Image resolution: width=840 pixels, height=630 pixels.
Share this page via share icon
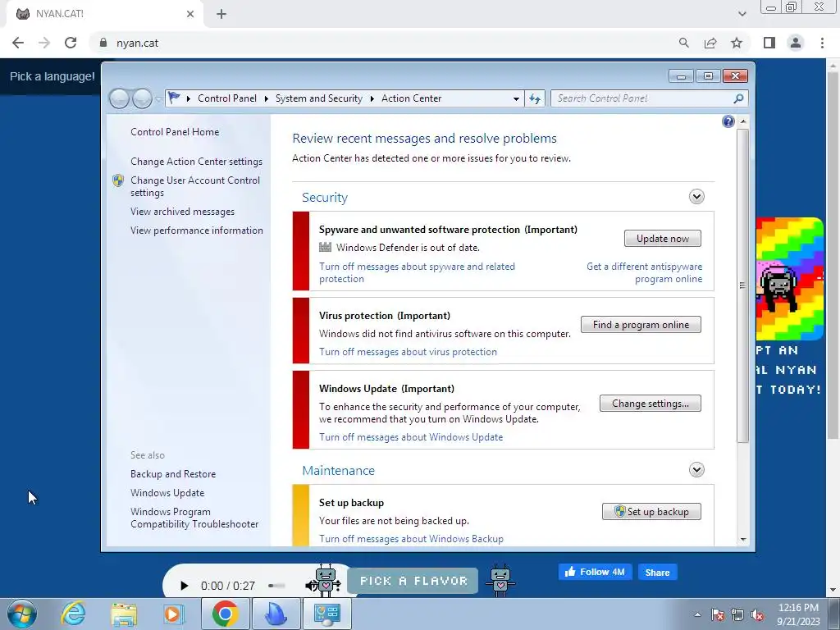click(710, 43)
